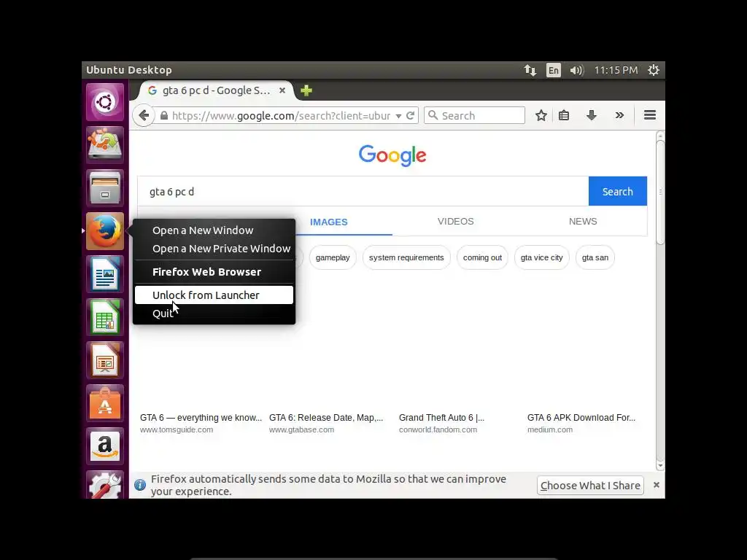
Task: Open the En keyboard layout indicator
Action: pos(553,70)
